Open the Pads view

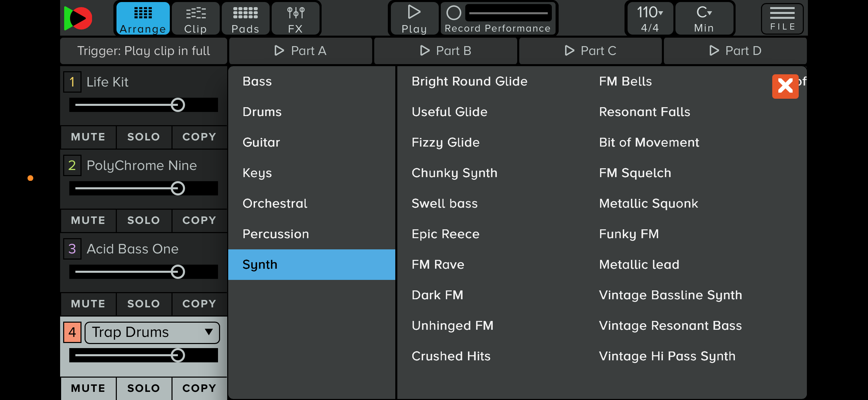[x=245, y=18]
